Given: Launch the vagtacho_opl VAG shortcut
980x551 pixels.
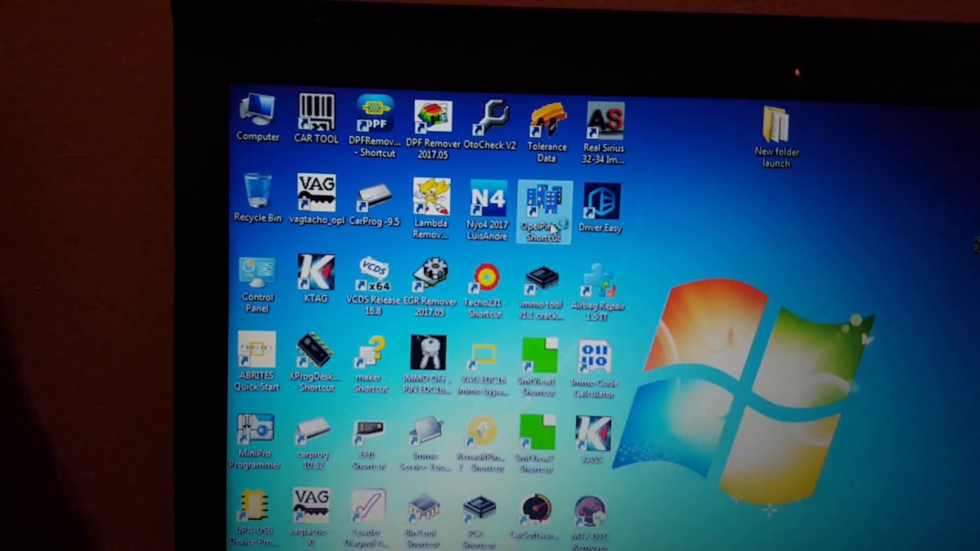Looking at the screenshot, I should (x=316, y=199).
